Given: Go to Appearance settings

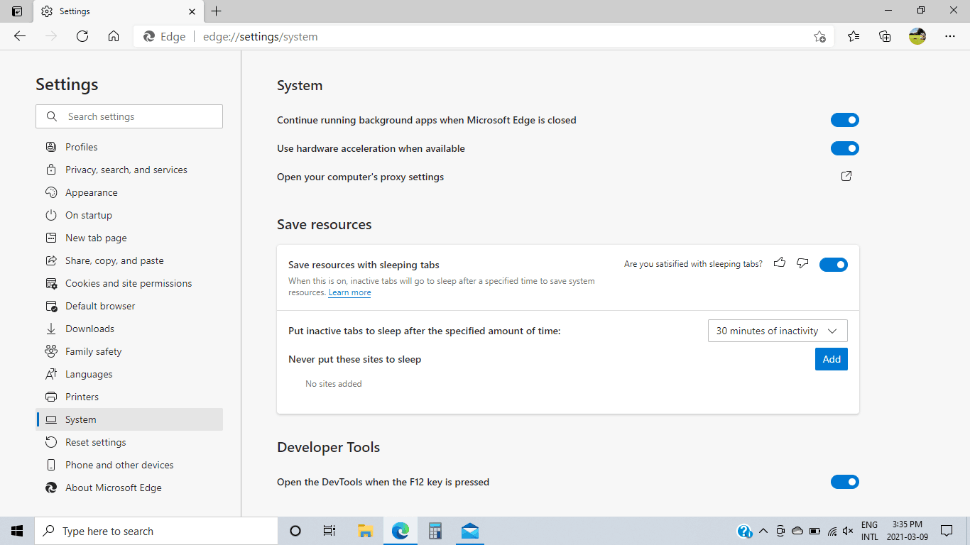Looking at the screenshot, I should click(x=129, y=192).
